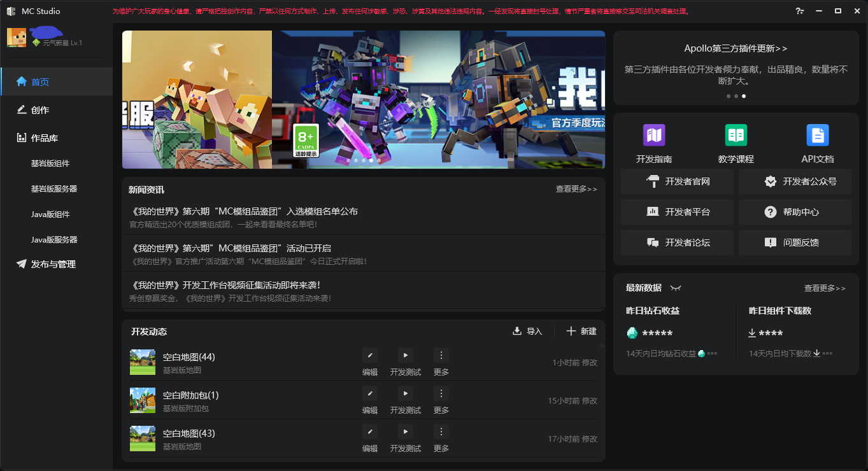Click the 空白地图(44) thumbnail
This screenshot has height=471, width=868.
coord(143,362)
